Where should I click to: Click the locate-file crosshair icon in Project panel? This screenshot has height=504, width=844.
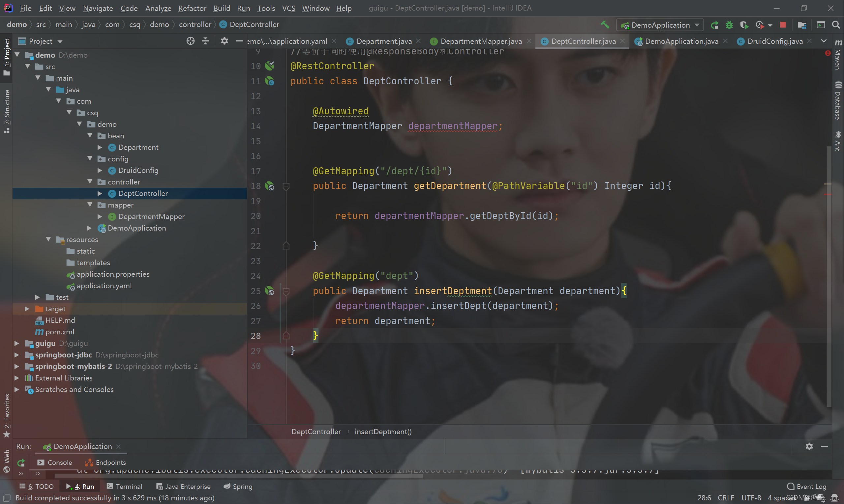coord(190,41)
